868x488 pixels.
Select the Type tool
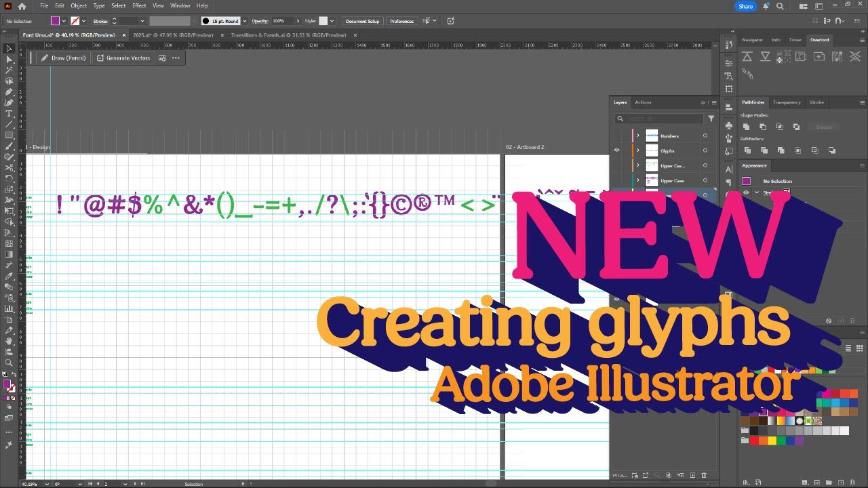click(x=9, y=114)
